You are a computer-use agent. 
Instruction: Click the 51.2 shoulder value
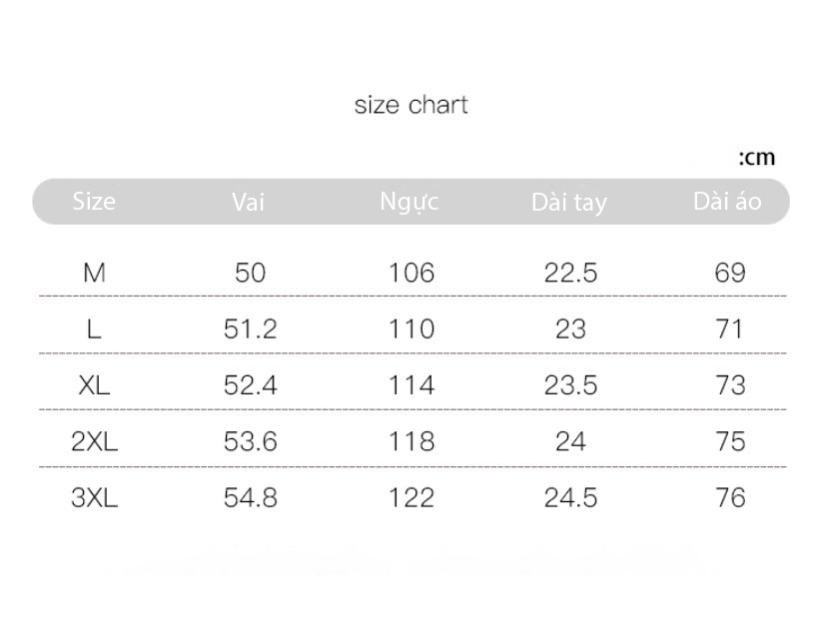[250, 329]
